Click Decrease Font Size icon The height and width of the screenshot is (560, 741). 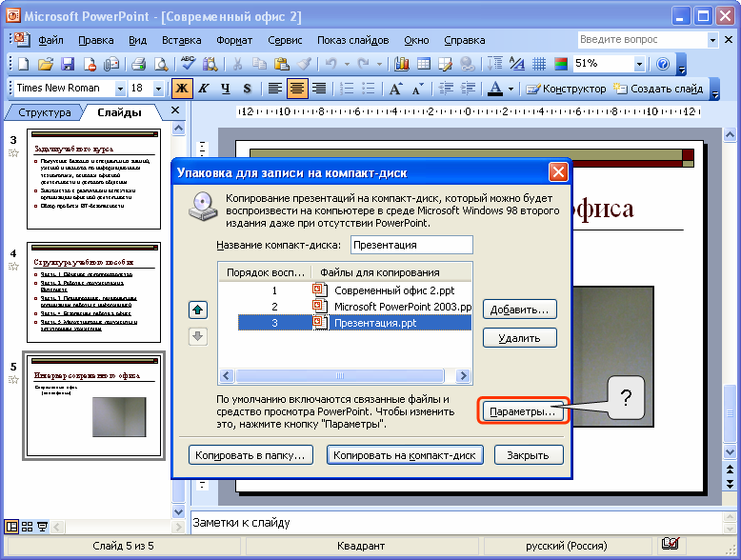(418, 89)
